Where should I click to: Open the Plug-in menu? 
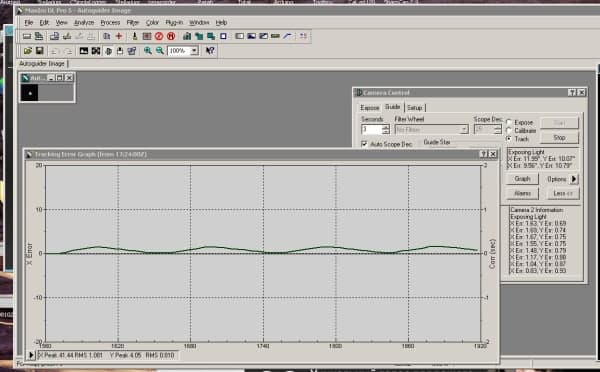click(x=174, y=23)
